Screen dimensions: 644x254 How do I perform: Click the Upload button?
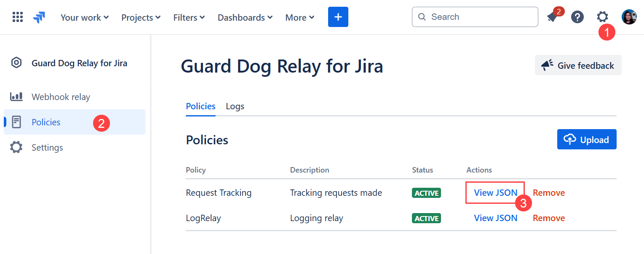tap(587, 139)
